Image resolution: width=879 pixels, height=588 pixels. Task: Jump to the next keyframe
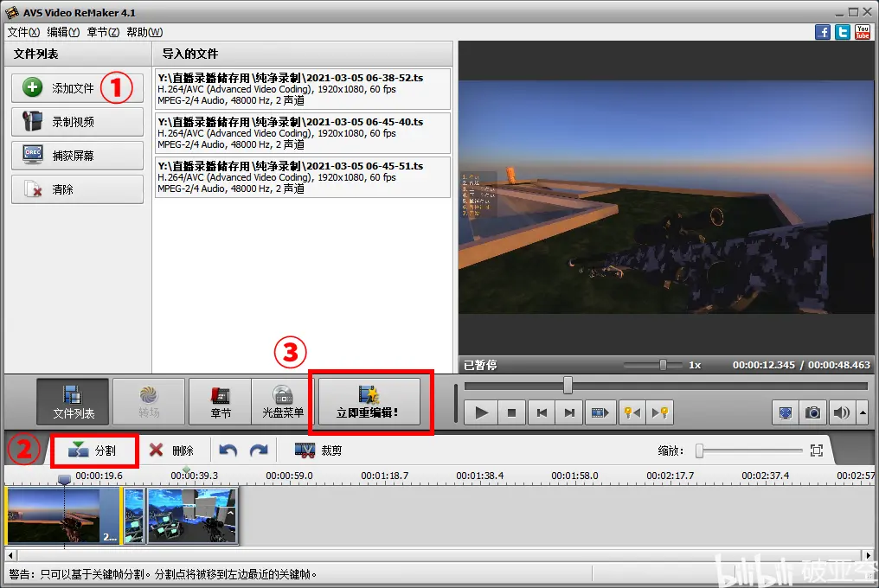click(660, 413)
